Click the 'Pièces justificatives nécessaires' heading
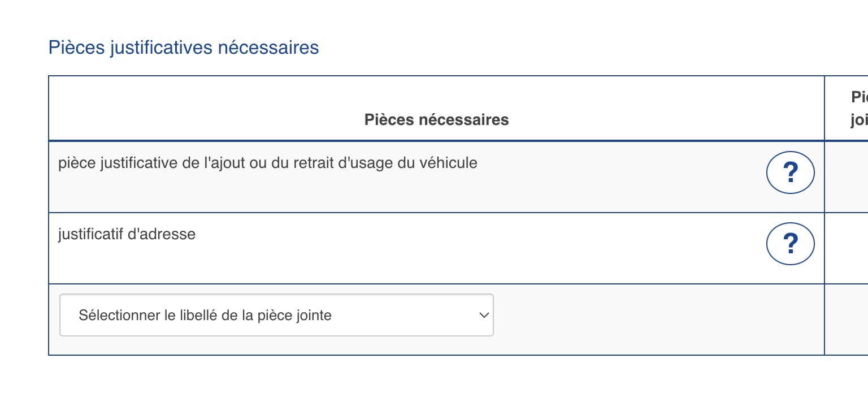The width and height of the screenshot is (868, 397). [184, 48]
